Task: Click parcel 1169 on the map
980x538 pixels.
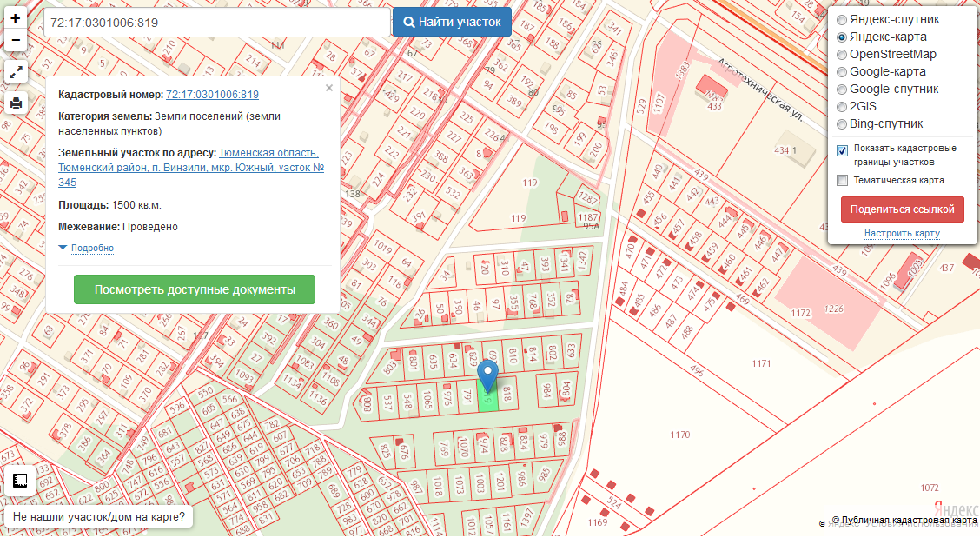Action: pyautogui.click(x=598, y=522)
